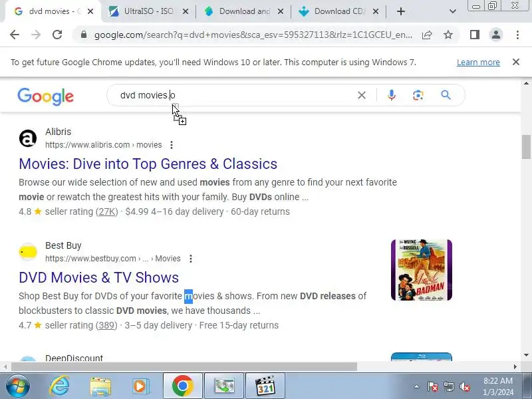532x399 pixels.
Task: Switch to the UltraISO tab
Action: coord(148,11)
